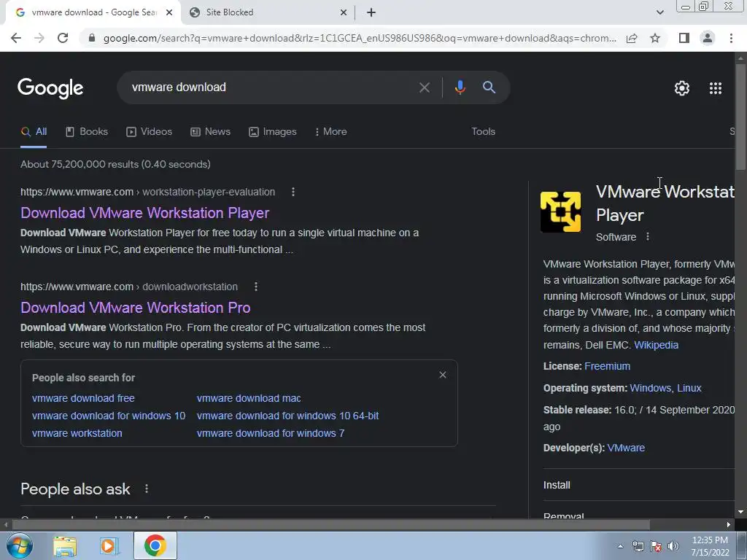
Task: Open the Windows Start menu
Action: point(18,545)
